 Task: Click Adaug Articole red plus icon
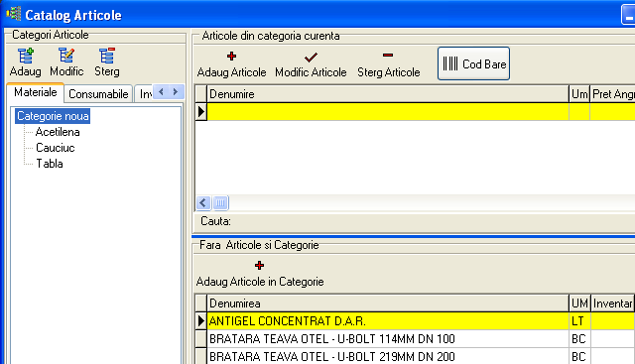231,57
